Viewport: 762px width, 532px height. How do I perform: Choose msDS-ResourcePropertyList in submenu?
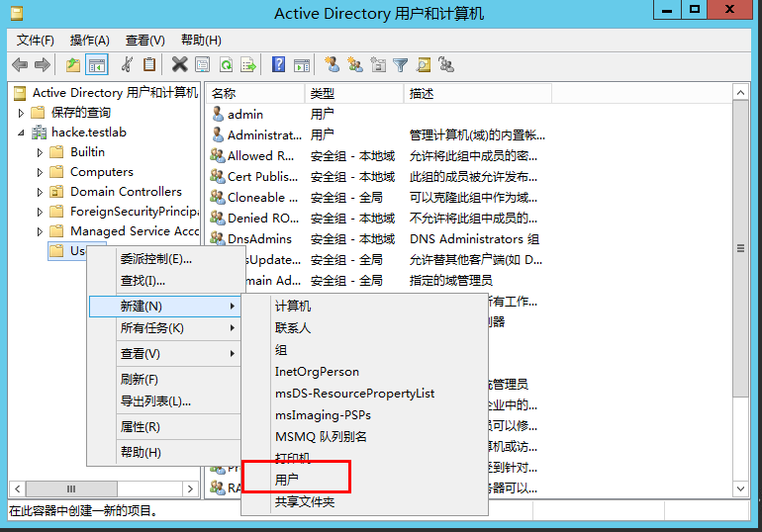pyautogui.click(x=364, y=394)
